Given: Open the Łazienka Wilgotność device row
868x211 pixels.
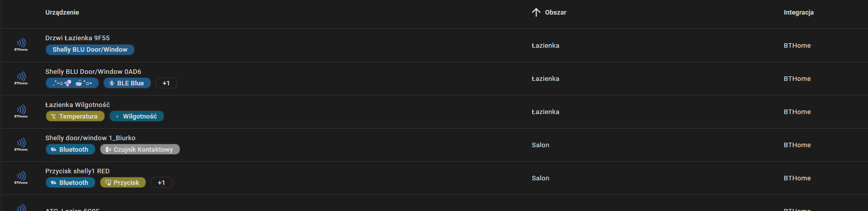Looking at the screenshot, I should coord(77,105).
